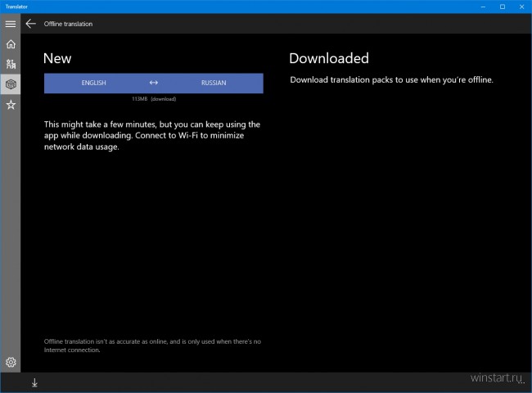Click the 113MB size label

[x=139, y=98]
